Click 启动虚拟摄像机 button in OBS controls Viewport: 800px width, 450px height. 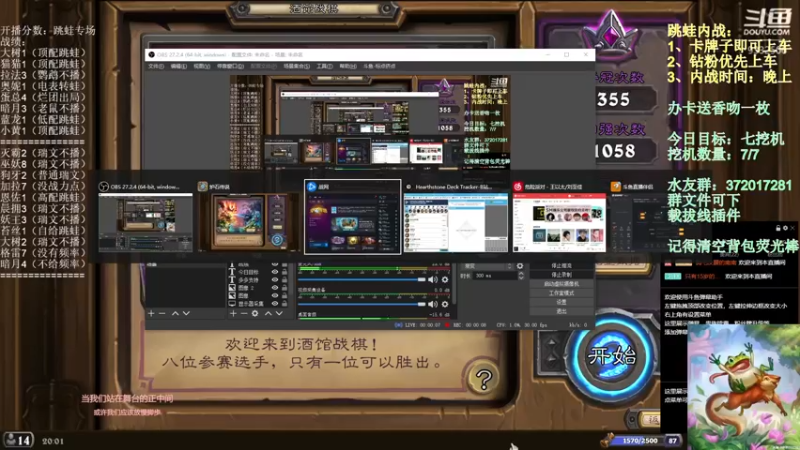click(x=561, y=284)
